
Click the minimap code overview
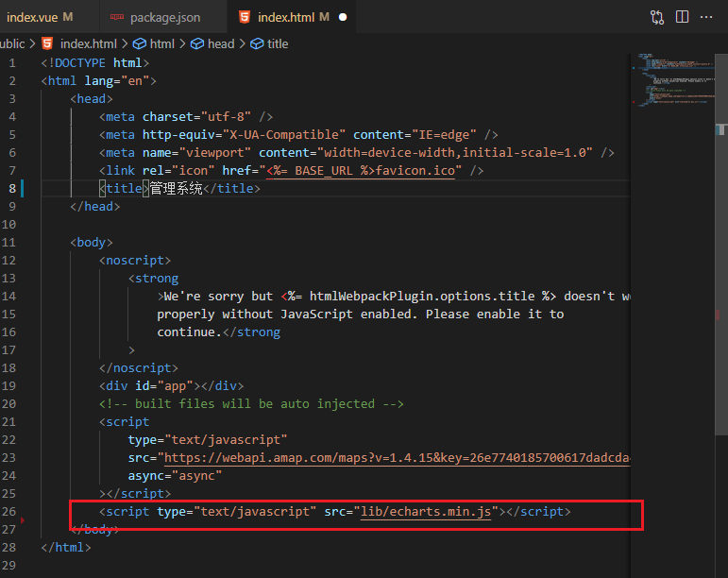(x=673, y=80)
